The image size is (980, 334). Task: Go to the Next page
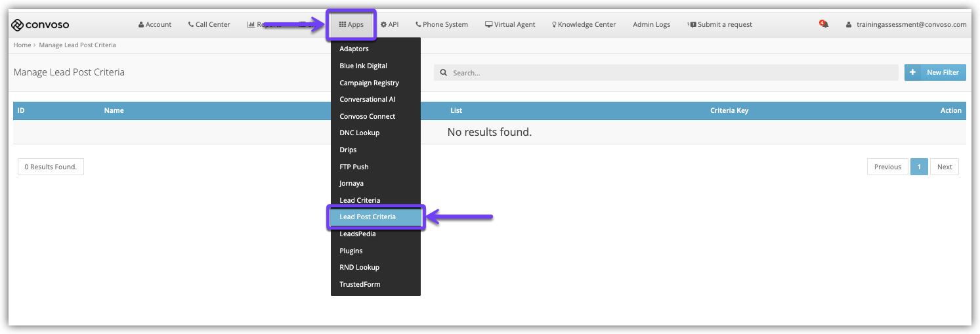point(945,167)
